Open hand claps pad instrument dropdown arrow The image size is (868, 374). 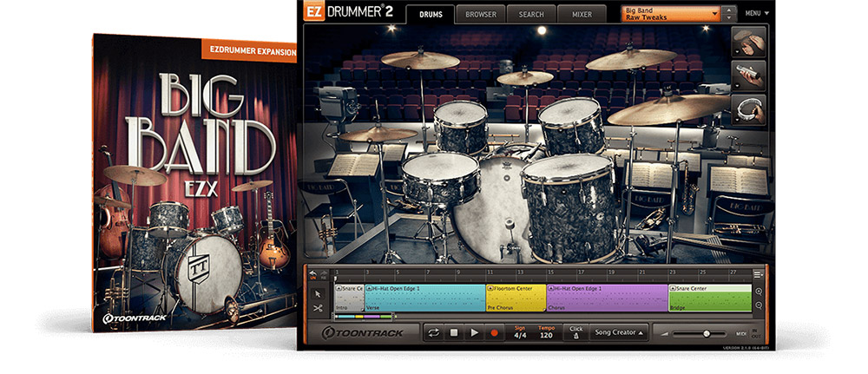pyautogui.click(x=735, y=53)
